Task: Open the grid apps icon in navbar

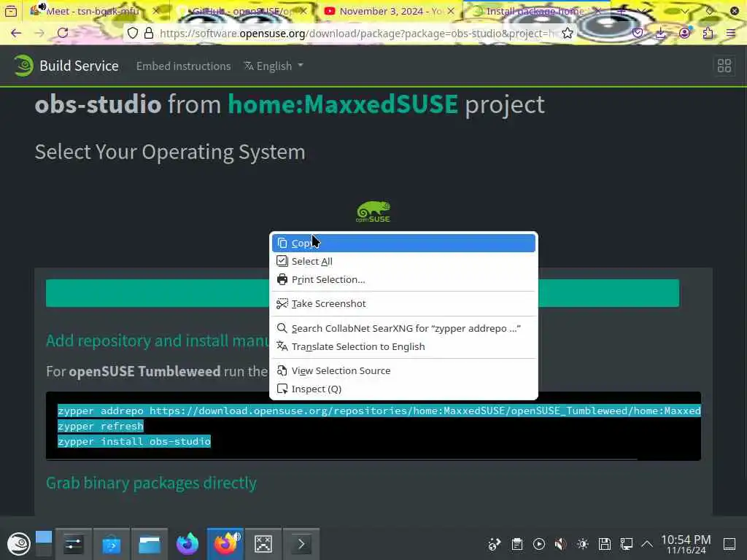Action: click(724, 66)
